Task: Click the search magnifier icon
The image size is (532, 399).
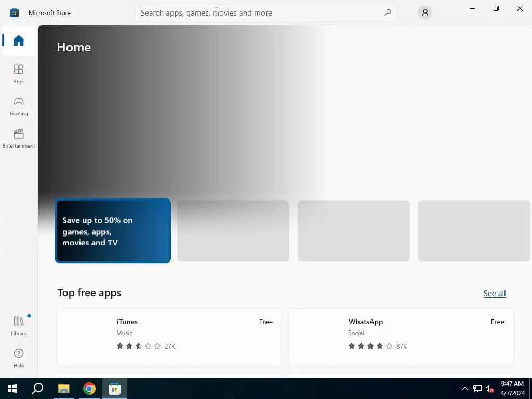Action: 388,12
